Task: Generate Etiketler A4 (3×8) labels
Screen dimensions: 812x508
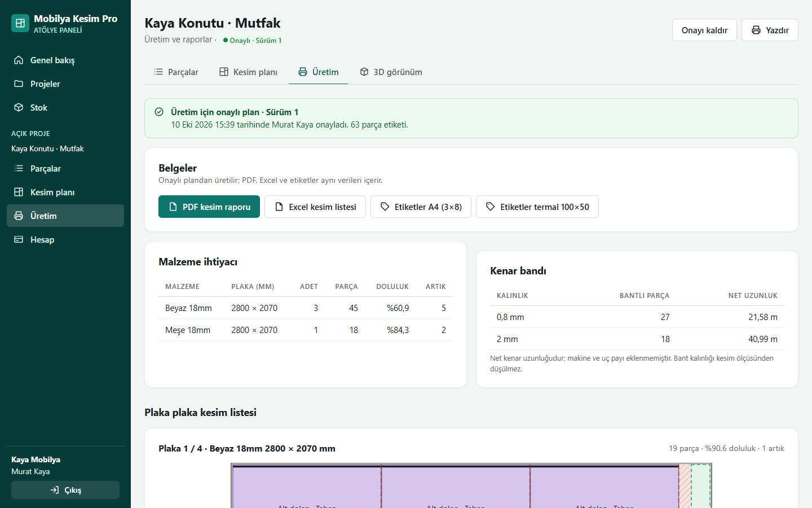Action: point(421,207)
